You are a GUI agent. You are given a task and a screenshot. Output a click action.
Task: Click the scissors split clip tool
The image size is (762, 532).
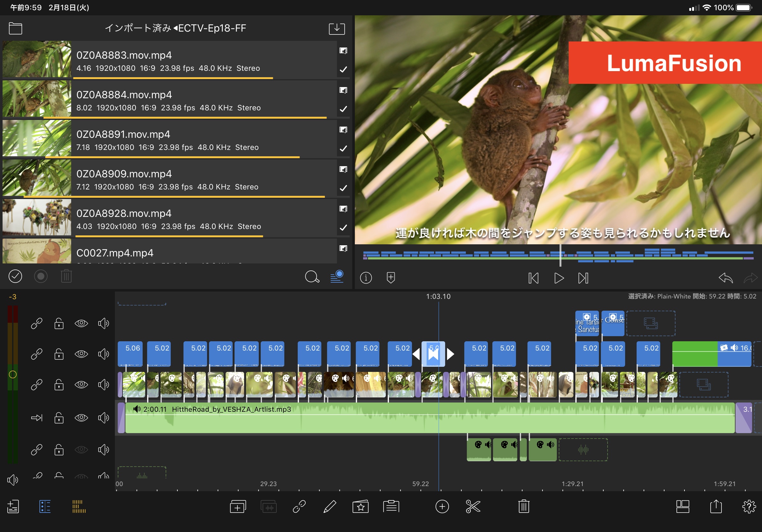[473, 506]
